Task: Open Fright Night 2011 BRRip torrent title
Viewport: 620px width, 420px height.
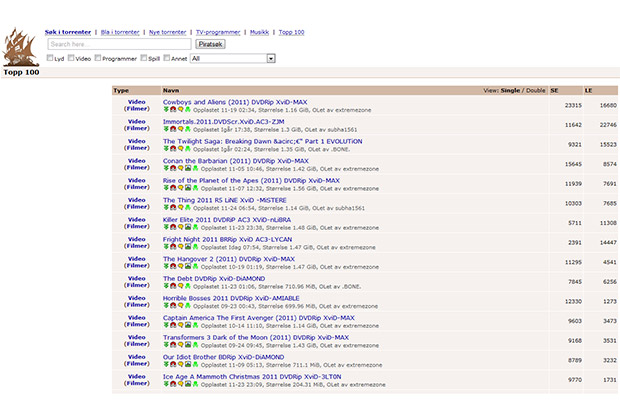Action: [227, 239]
